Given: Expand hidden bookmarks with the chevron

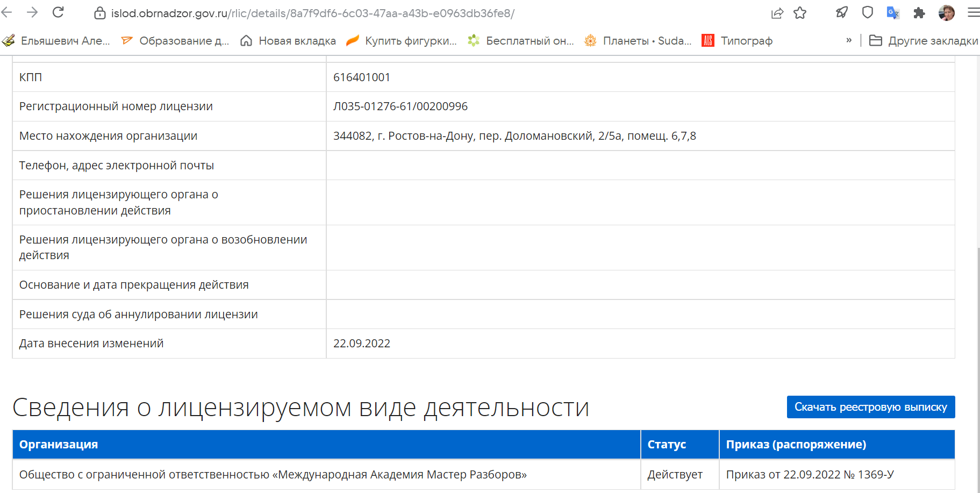Looking at the screenshot, I should click(849, 40).
